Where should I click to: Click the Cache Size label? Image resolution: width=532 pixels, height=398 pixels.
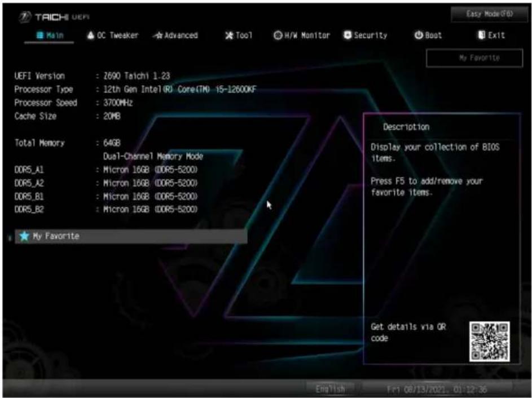[x=36, y=116]
